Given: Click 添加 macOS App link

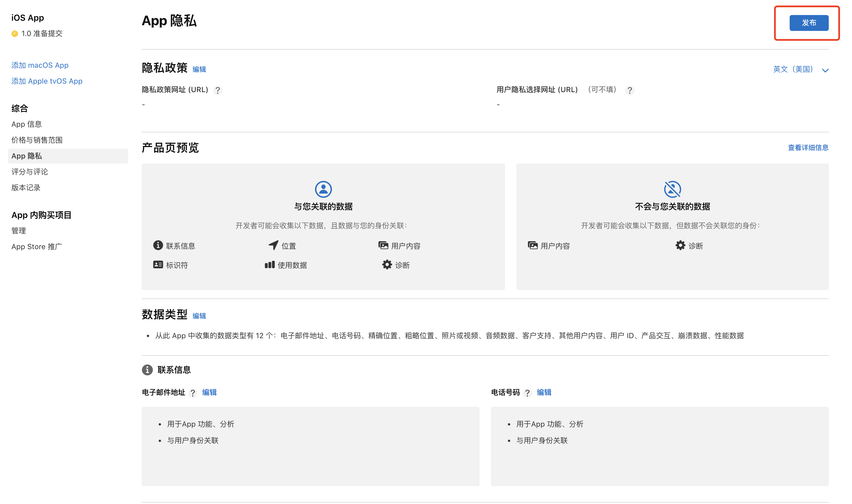Looking at the screenshot, I should pos(40,65).
